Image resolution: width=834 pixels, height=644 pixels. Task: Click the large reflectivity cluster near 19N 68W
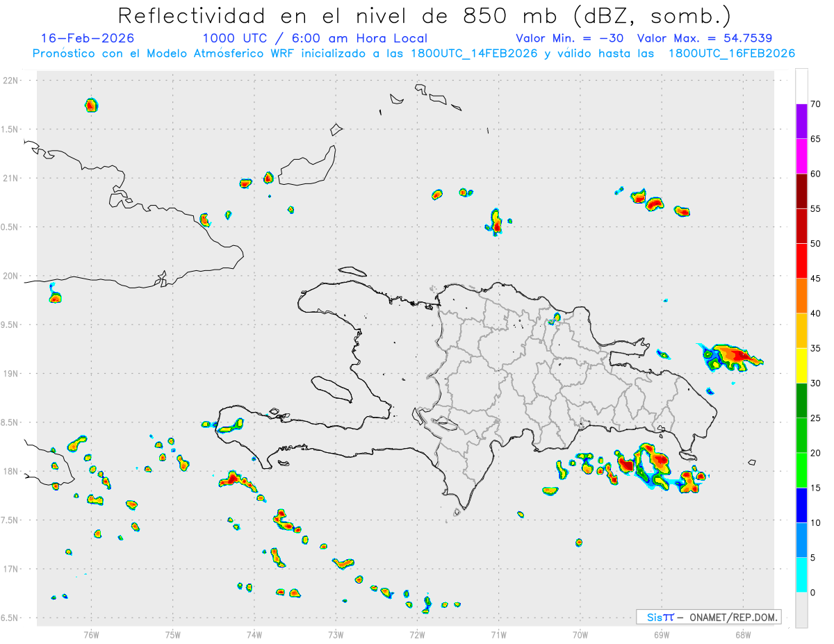[x=730, y=356]
